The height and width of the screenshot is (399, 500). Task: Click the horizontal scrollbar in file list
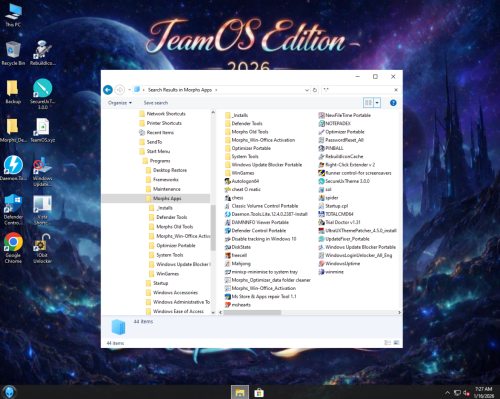252,312
